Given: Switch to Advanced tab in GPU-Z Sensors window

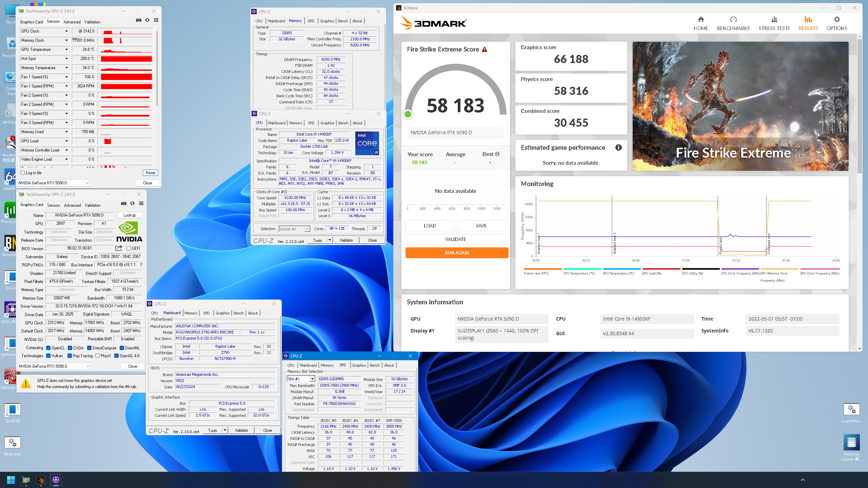Looking at the screenshot, I should (x=72, y=22).
